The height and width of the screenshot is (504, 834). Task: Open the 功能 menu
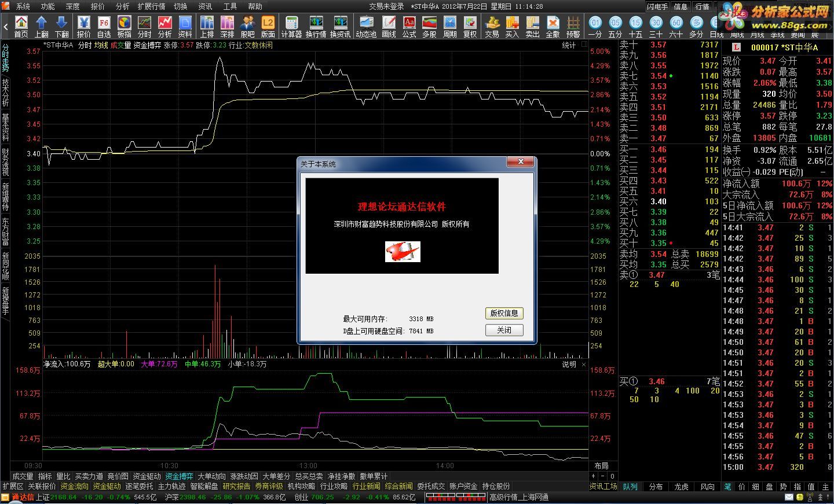[x=48, y=6]
